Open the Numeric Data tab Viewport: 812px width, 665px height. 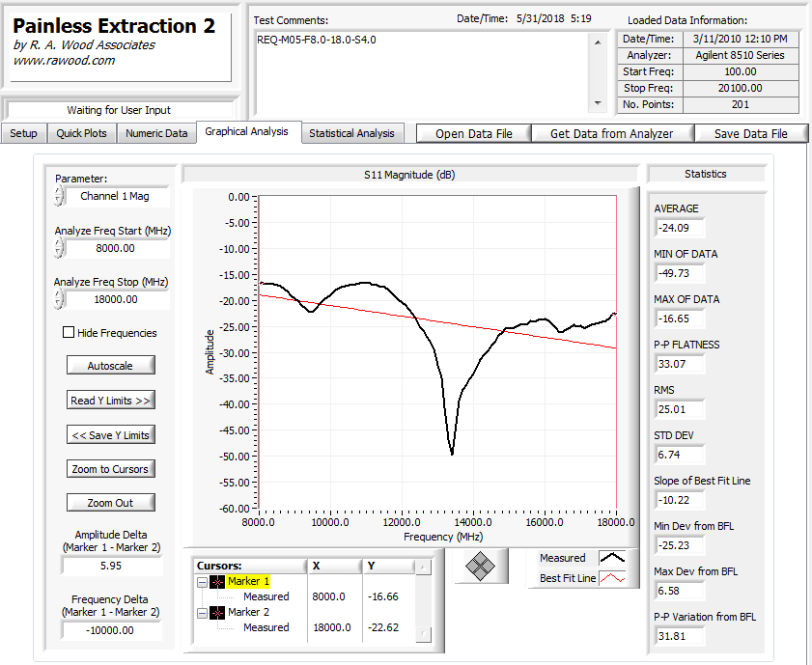tap(156, 133)
